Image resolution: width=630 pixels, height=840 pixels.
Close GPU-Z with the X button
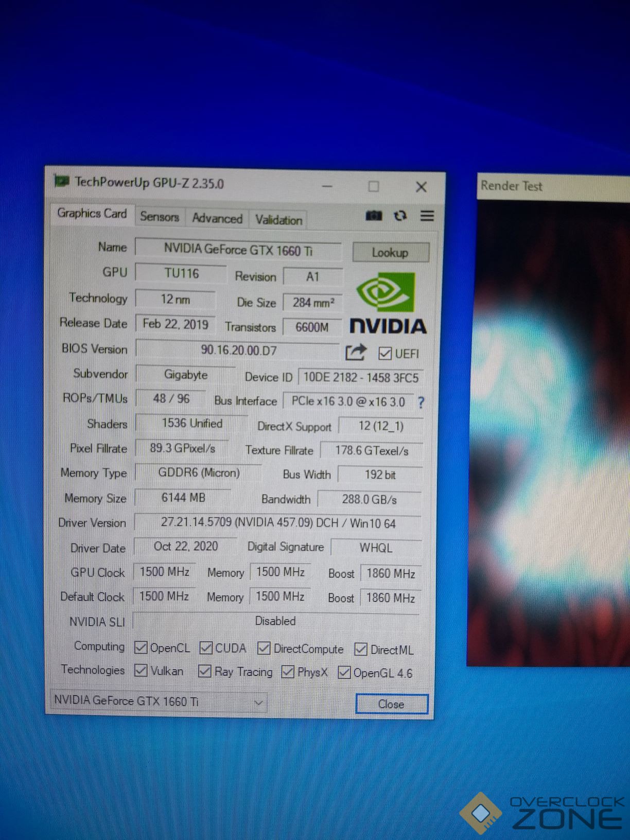(x=421, y=187)
